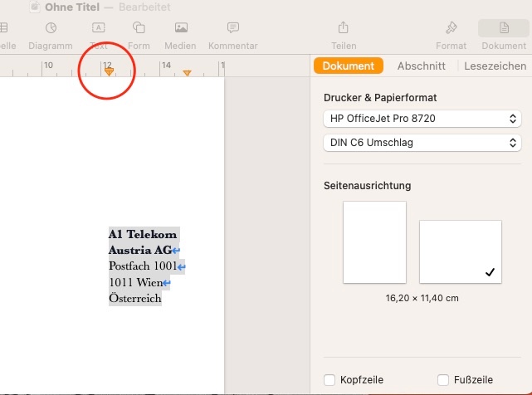The width and height of the screenshot is (532, 395).
Task: Switch to the Abschnitt tab
Action: [421, 66]
